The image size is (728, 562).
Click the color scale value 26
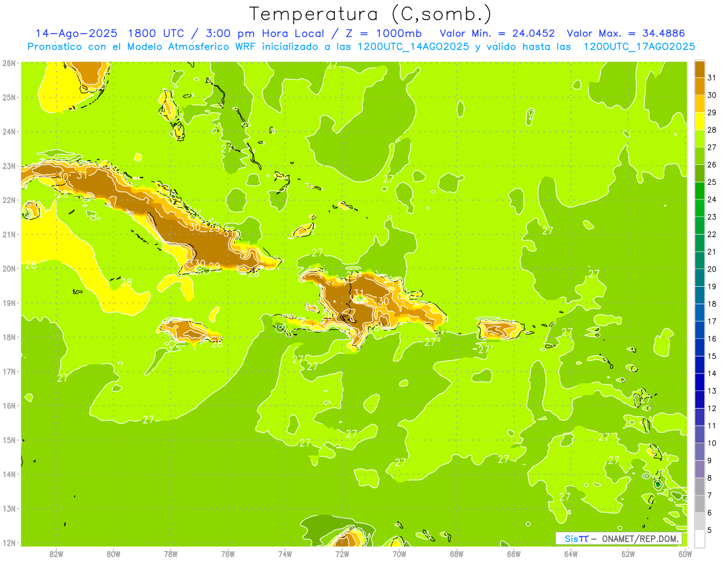pos(712,164)
